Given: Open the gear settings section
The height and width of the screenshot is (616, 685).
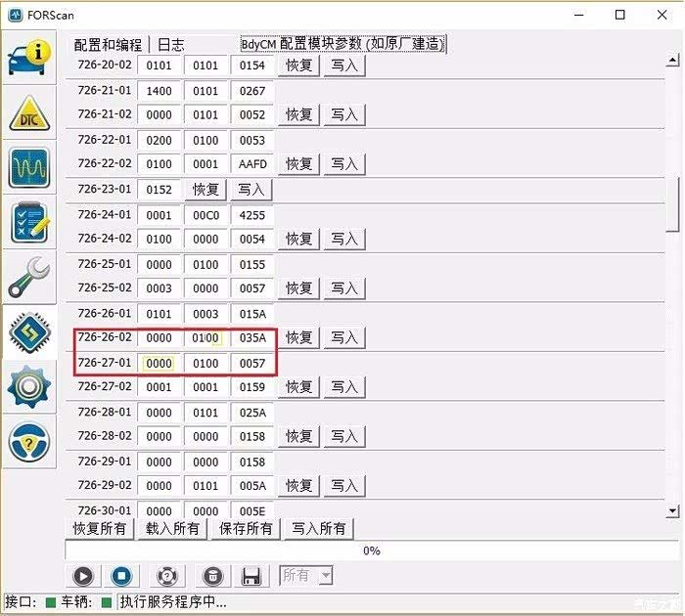Looking at the screenshot, I should point(28,387).
